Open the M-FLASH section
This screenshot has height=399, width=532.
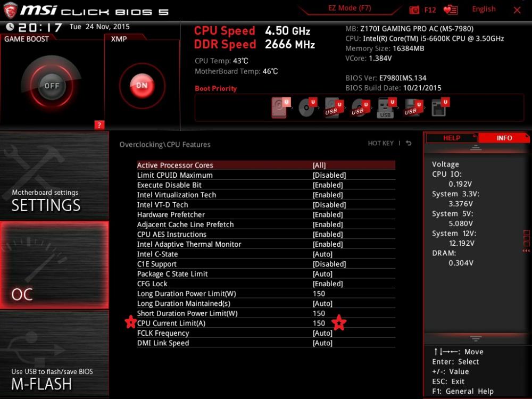54,354
